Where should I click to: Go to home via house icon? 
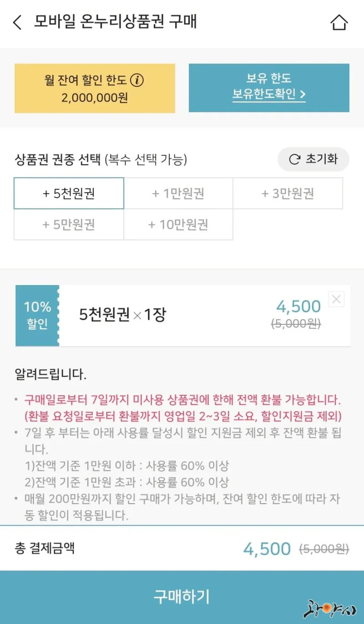tap(339, 22)
